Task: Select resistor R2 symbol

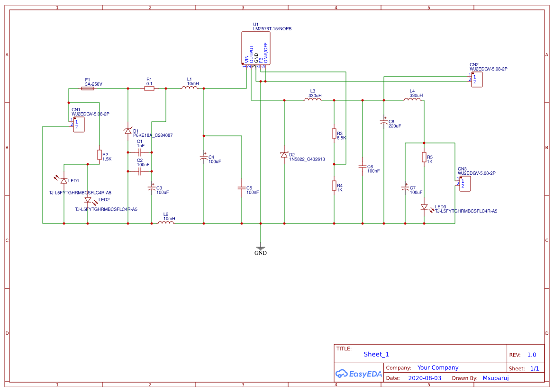Action: click(x=99, y=154)
